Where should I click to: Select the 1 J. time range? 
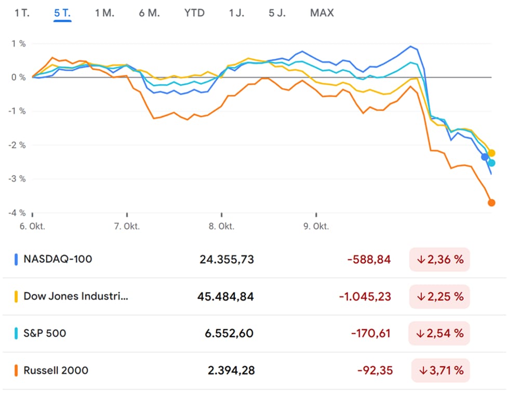point(236,13)
